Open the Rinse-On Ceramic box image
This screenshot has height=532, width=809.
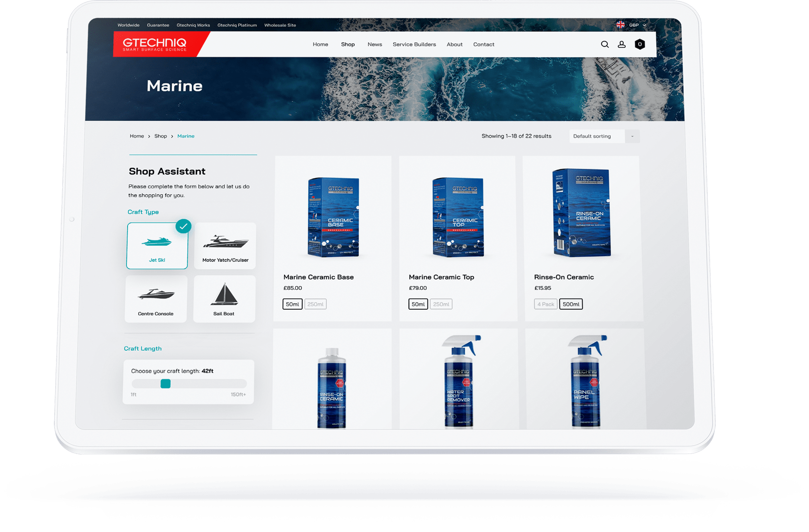click(582, 213)
